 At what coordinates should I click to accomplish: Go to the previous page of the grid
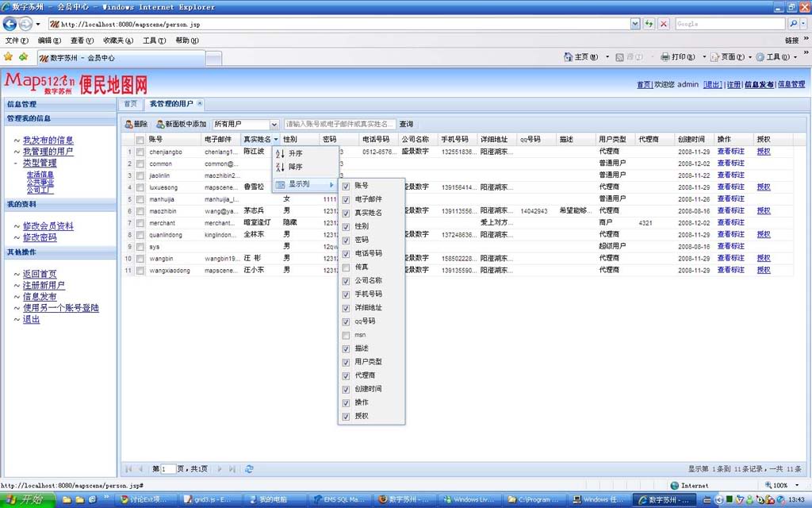click(x=141, y=468)
